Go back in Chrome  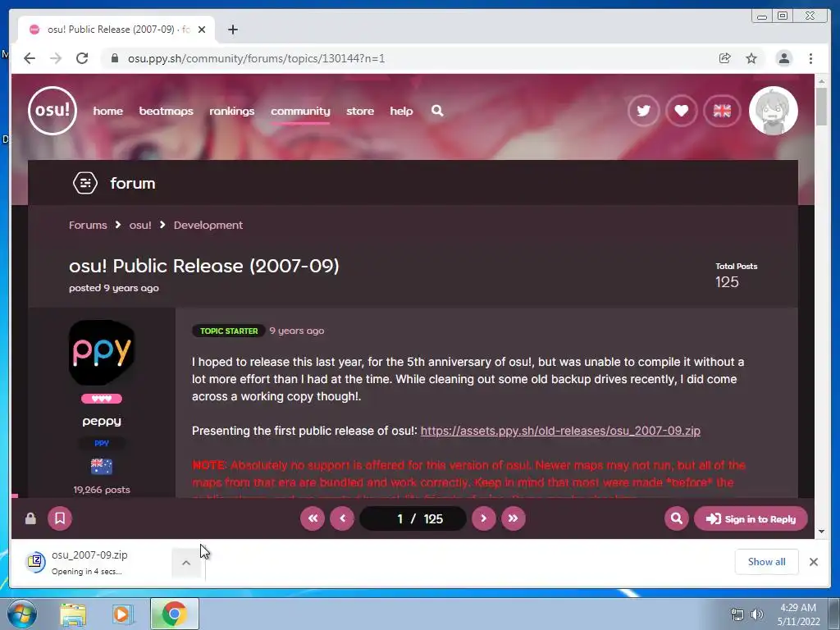[30, 58]
